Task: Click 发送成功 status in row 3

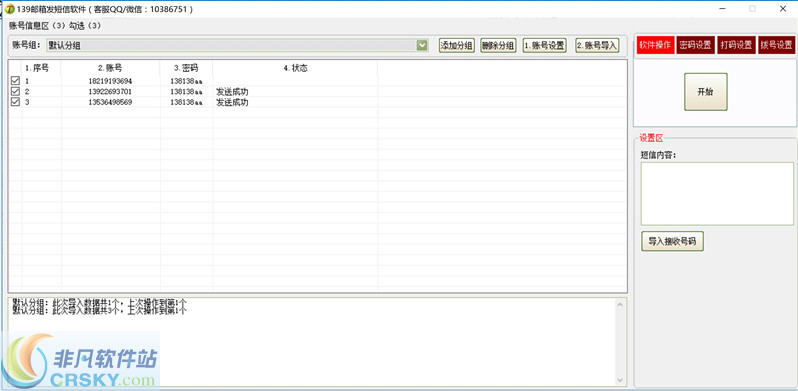Action: click(232, 102)
